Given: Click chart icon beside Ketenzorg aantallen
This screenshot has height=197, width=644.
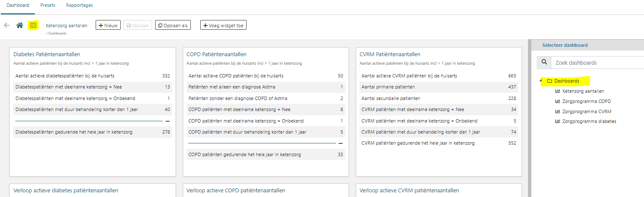Looking at the screenshot, I should coord(558,91).
